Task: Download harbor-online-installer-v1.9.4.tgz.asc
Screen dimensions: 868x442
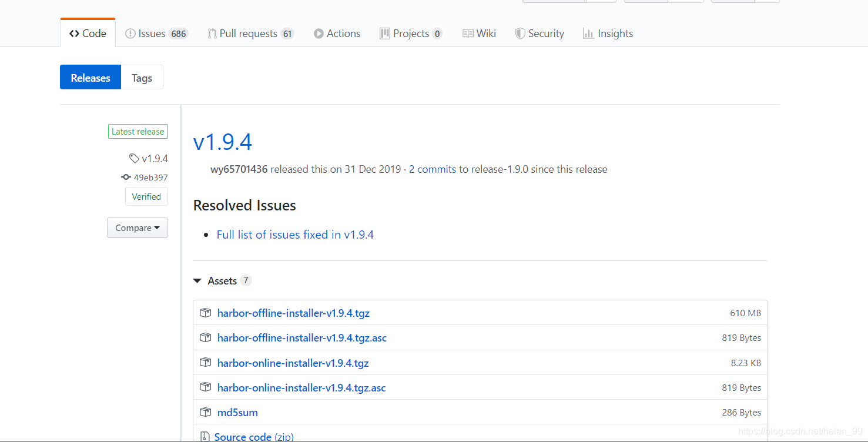Action: click(301, 388)
